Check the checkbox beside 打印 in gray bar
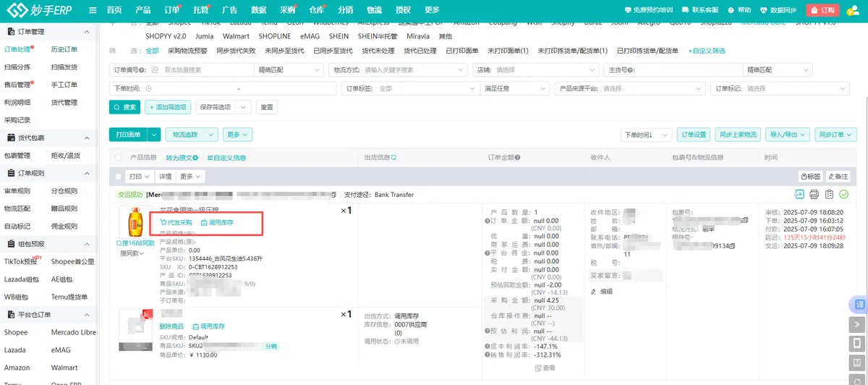 pyautogui.click(x=119, y=177)
